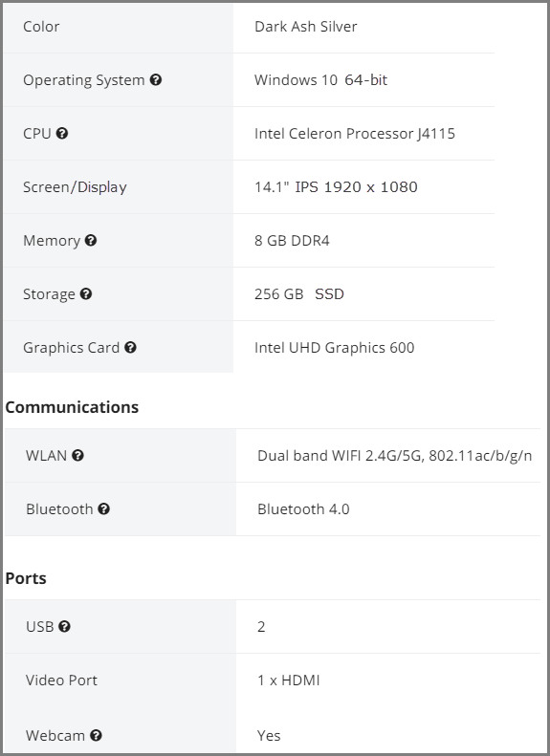The width and height of the screenshot is (550, 756).
Task: Click the USB help icon
Action: [x=64, y=626]
